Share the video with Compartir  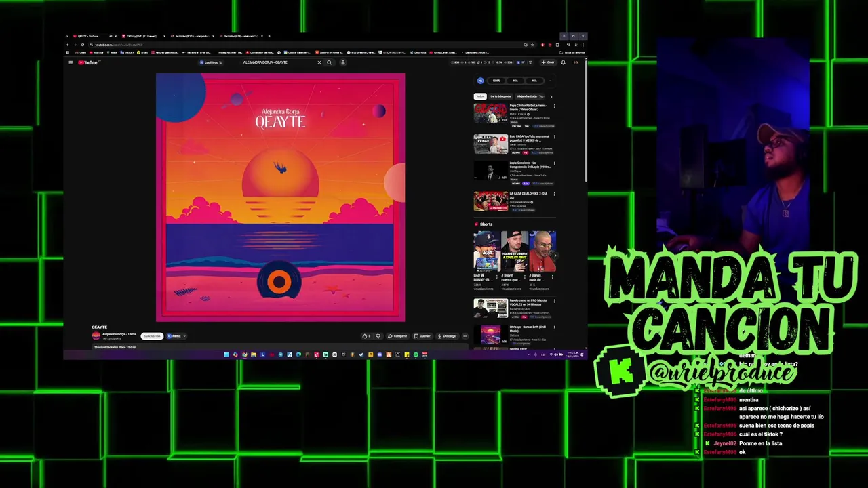[x=397, y=336]
